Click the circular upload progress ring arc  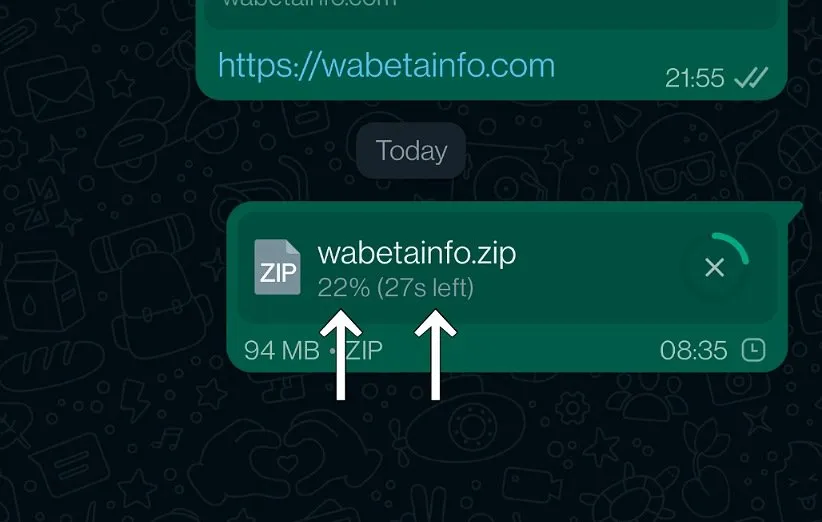[x=732, y=247]
